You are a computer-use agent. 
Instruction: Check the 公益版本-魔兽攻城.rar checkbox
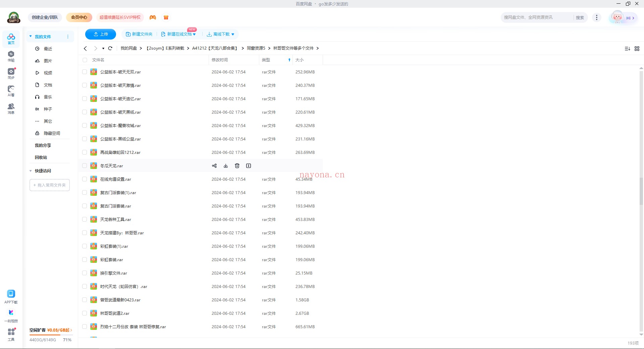(85, 125)
